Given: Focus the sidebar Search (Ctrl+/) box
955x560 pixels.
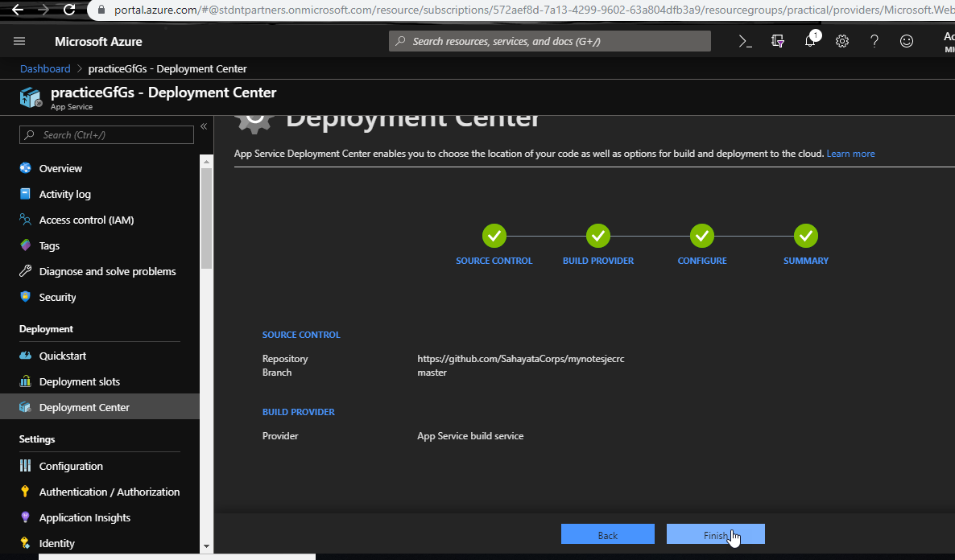Looking at the screenshot, I should [x=106, y=134].
